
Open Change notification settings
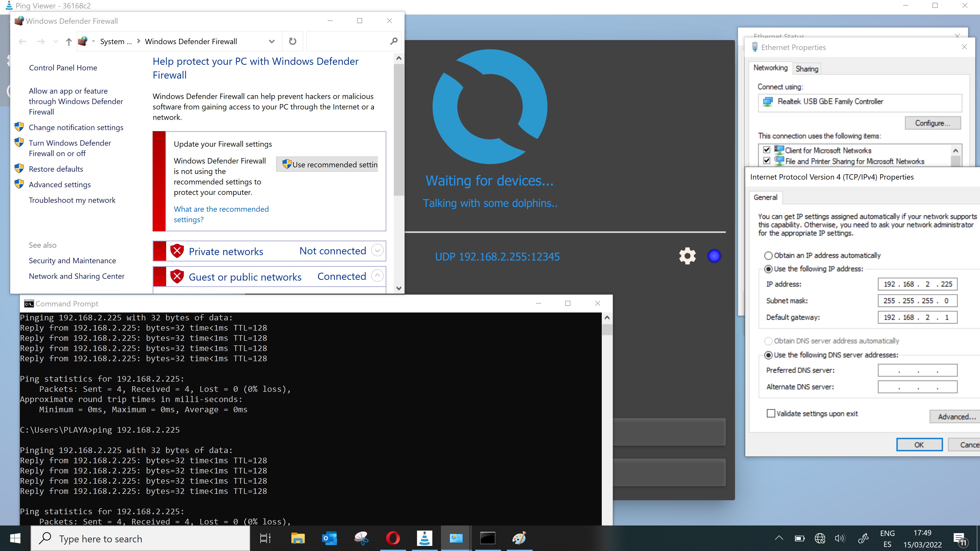tap(76, 127)
